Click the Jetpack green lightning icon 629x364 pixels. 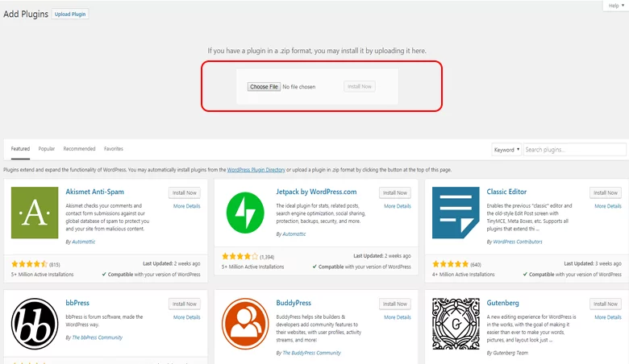point(245,213)
